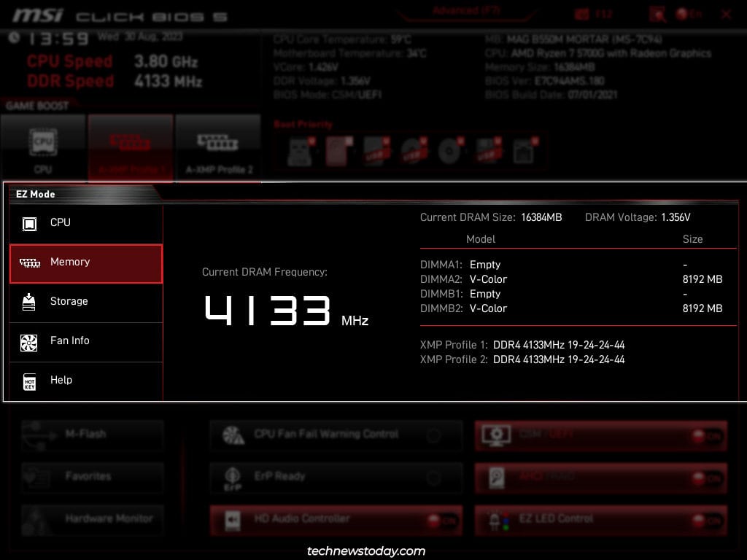This screenshot has width=747, height=560.
Task: Click the DIMMB1 Empty entry
Action: tap(485, 294)
